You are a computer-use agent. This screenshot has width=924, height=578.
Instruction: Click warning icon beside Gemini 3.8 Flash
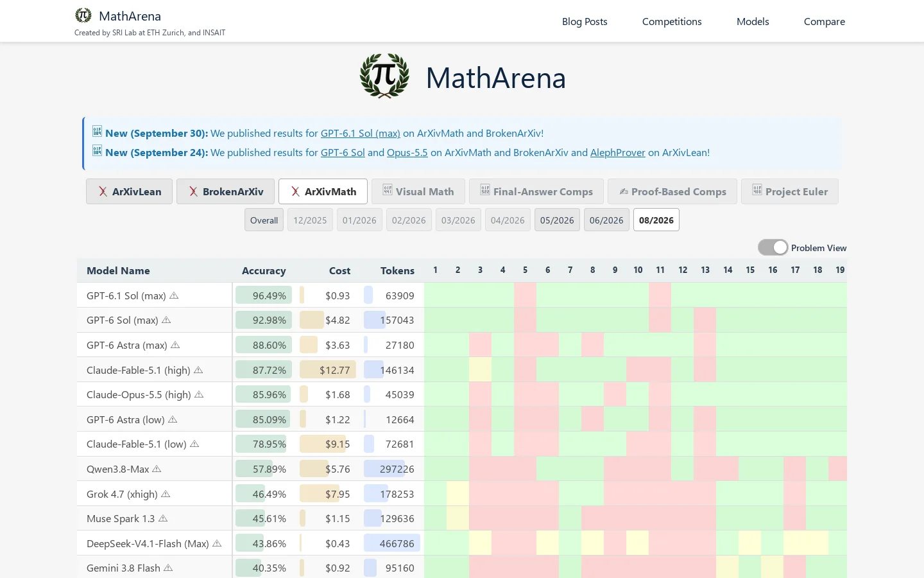168,568
